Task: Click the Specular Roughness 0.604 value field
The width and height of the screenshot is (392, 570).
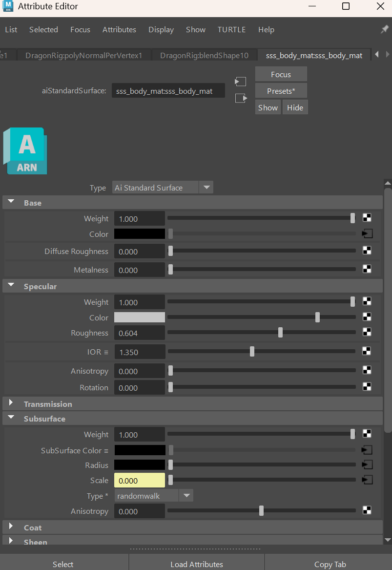Action: click(x=140, y=333)
